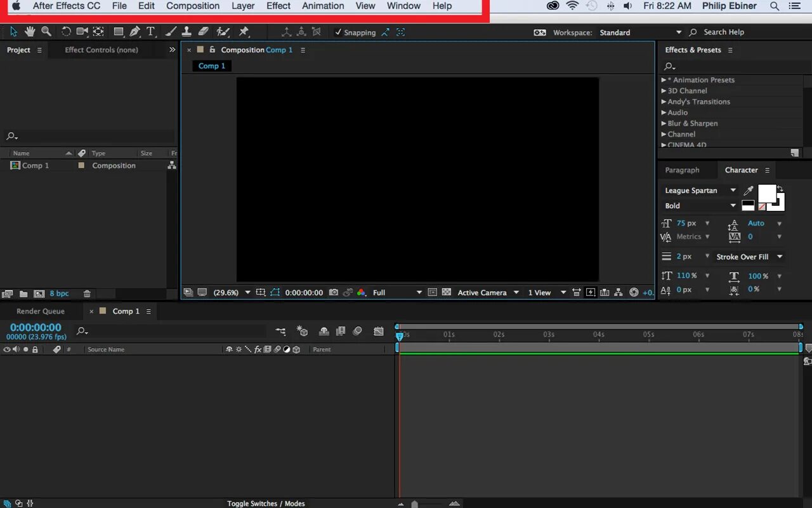812x508 pixels.
Task: Create new composition icon in Project panel
Action: [x=39, y=294]
